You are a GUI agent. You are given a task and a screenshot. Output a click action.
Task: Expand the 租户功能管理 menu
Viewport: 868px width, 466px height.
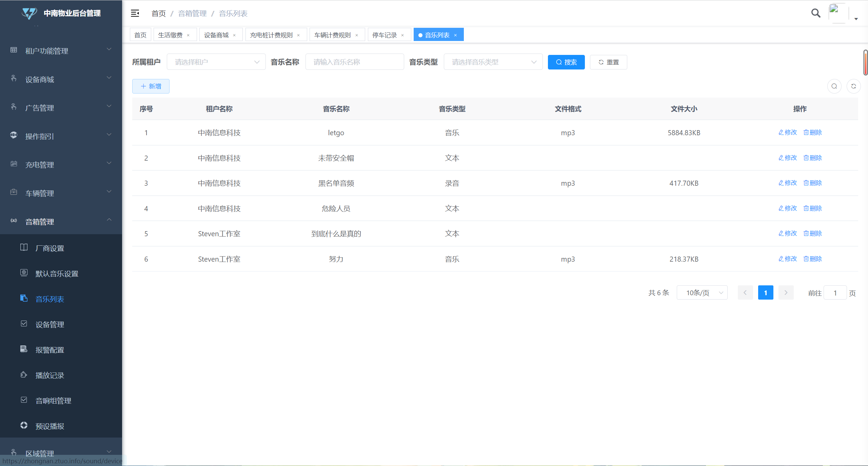(x=61, y=50)
